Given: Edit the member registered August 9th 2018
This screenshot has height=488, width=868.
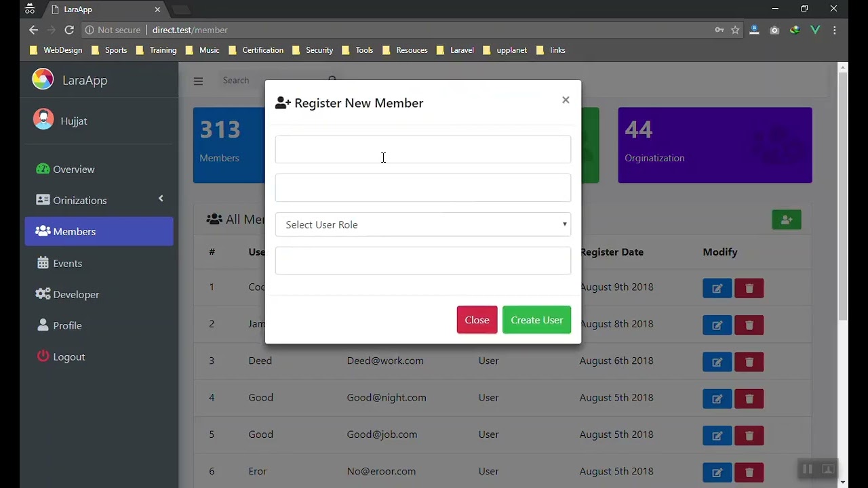Looking at the screenshot, I should (717, 288).
